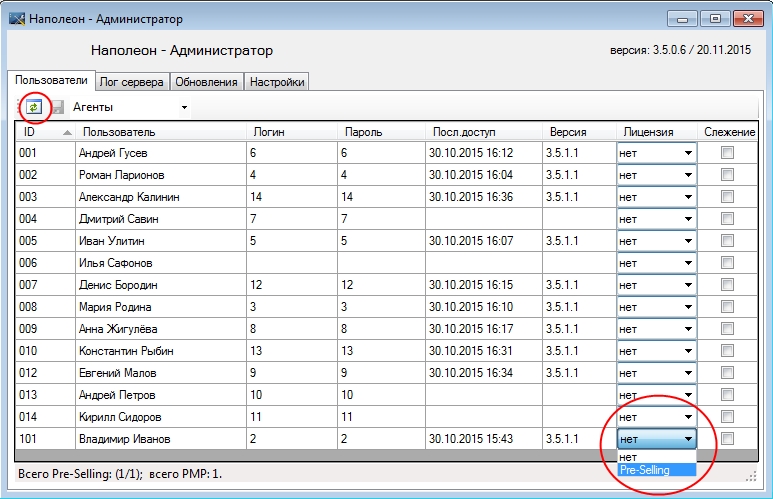The height and width of the screenshot is (499, 773).
Task: Switch to the Обновления tab
Action: coord(206,82)
